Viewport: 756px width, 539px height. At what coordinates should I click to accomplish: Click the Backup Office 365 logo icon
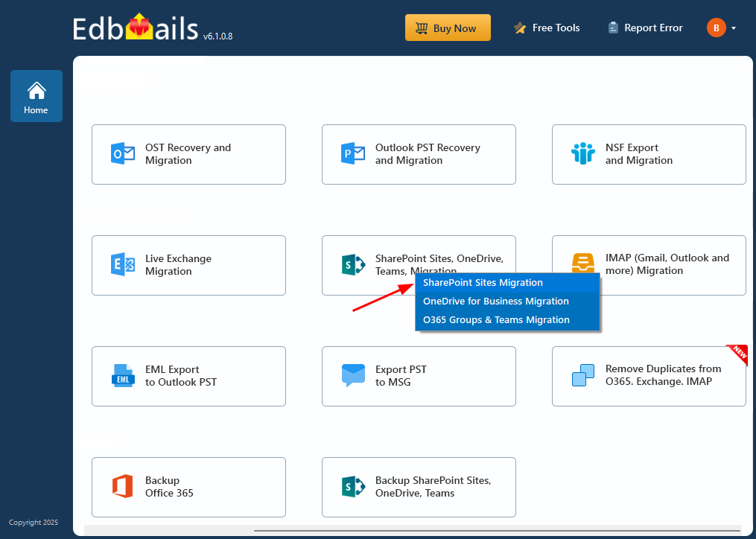(x=122, y=486)
